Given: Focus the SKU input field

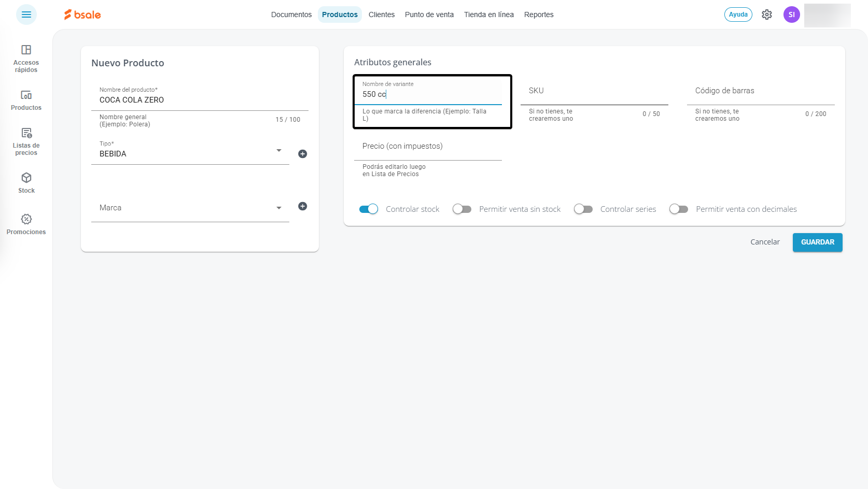Looking at the screenshot, I should [594, 91].
